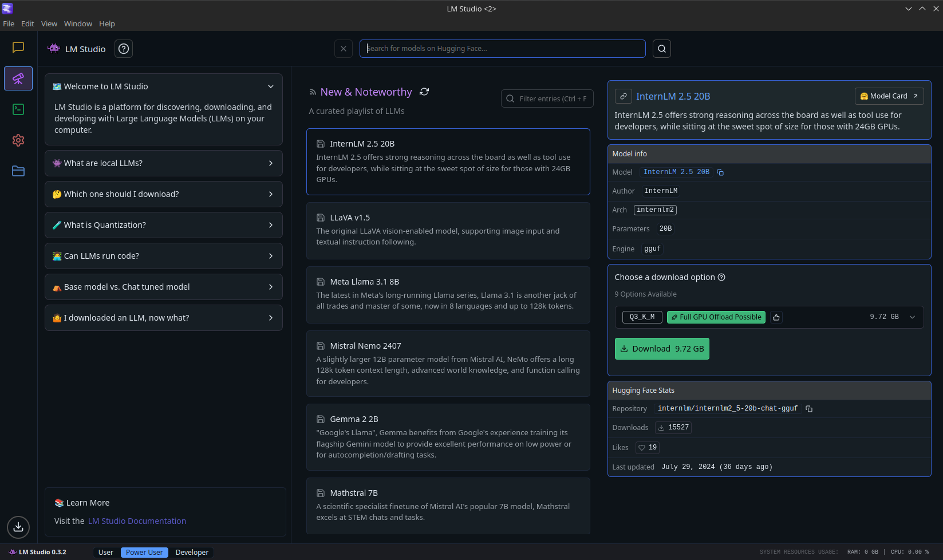The width and height of the screenshot is (943, 560).
Task: Click the Filter entries field
Action: [x=547, y=98]
